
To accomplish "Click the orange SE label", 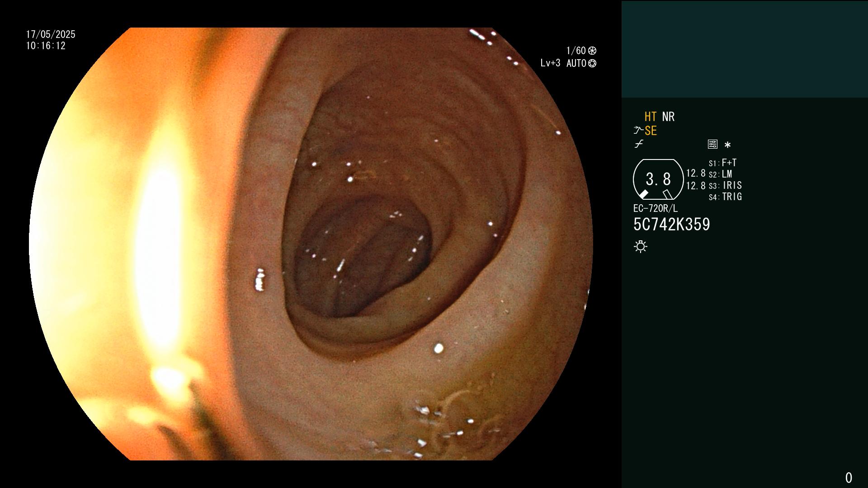I will coord(651,131).
